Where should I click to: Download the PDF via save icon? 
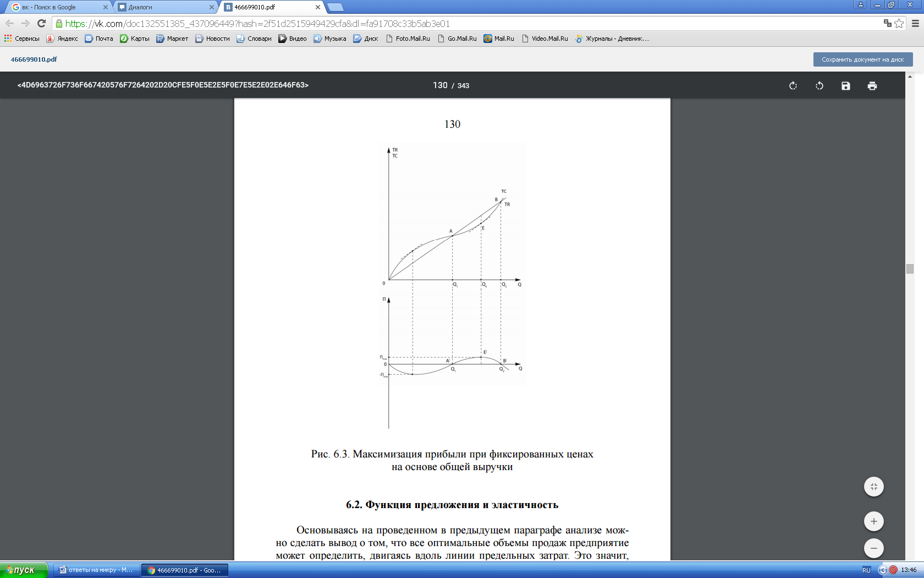(x=846, y=86)
